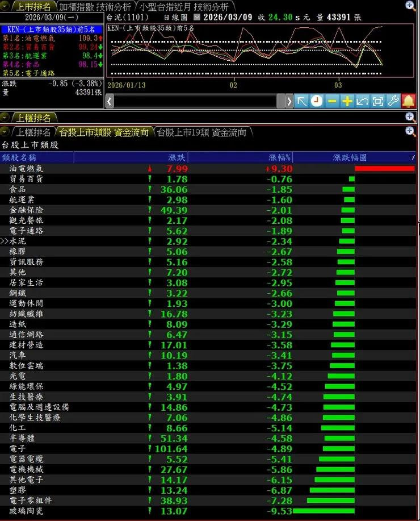Select ranking entry 第1名:油電燃氣
420x521 pixels.
pos(52,38)
